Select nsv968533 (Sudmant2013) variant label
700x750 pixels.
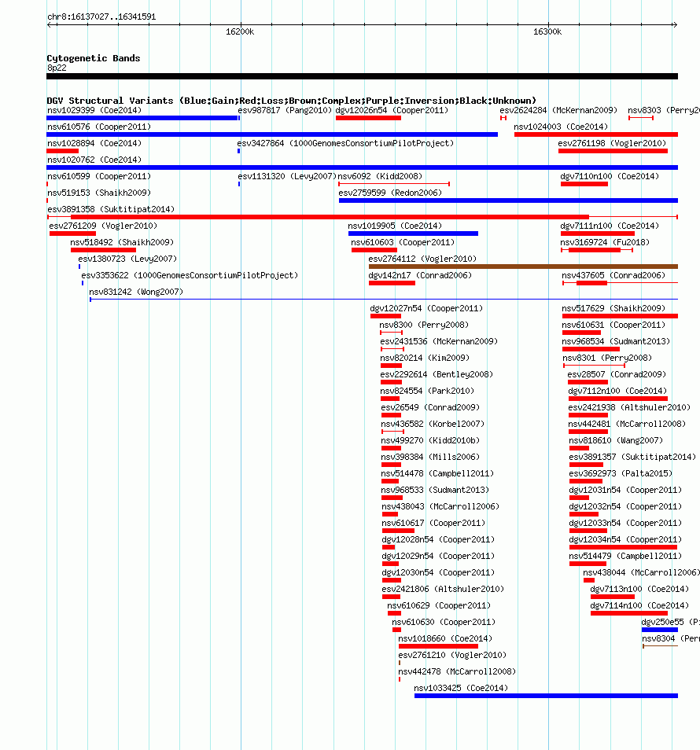coord(435,490)
